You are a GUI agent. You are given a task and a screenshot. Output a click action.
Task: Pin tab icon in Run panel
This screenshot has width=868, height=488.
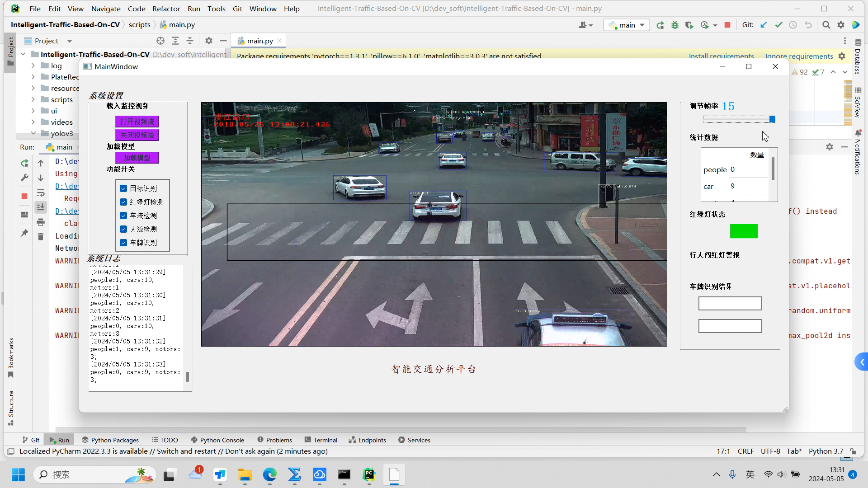pyautogui.click(x=24, y=233)
